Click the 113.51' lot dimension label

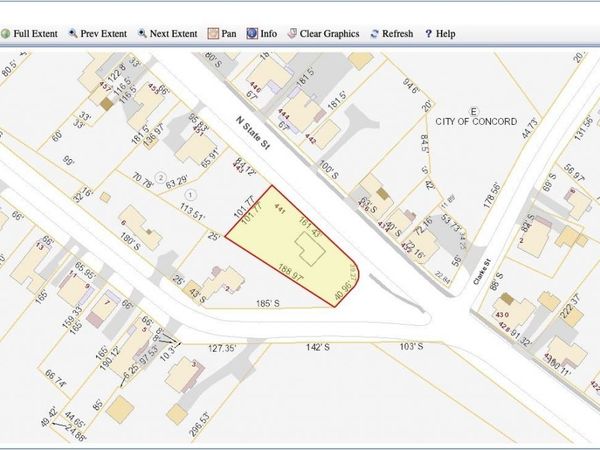[193, 212]
